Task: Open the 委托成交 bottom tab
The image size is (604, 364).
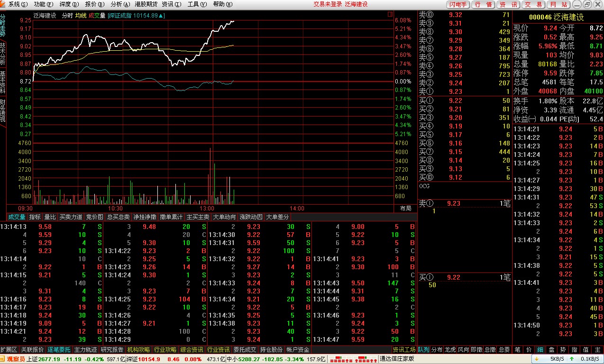Action: point(245,350)
